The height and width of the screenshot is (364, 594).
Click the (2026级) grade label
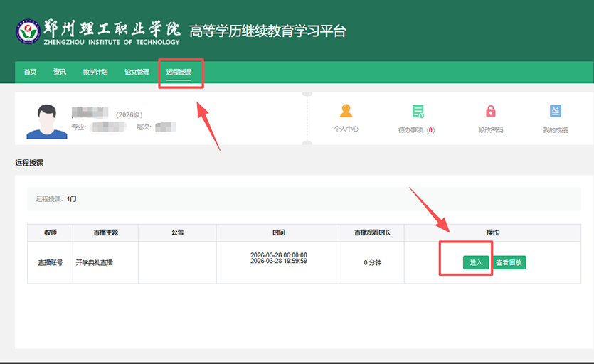click(129, 114)
